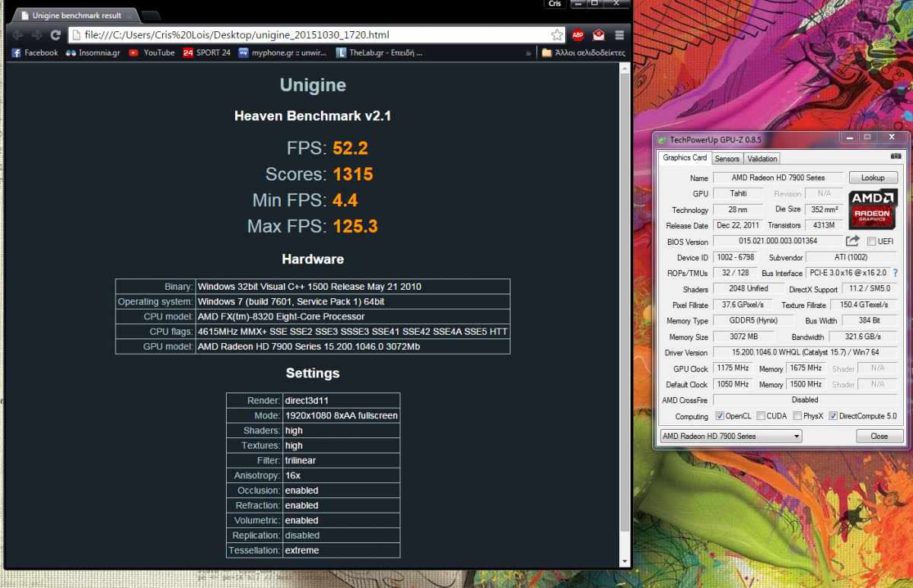Click the Bus Interface question mark
The width and height of the screenshot is (913, 588).
[896, 273]
